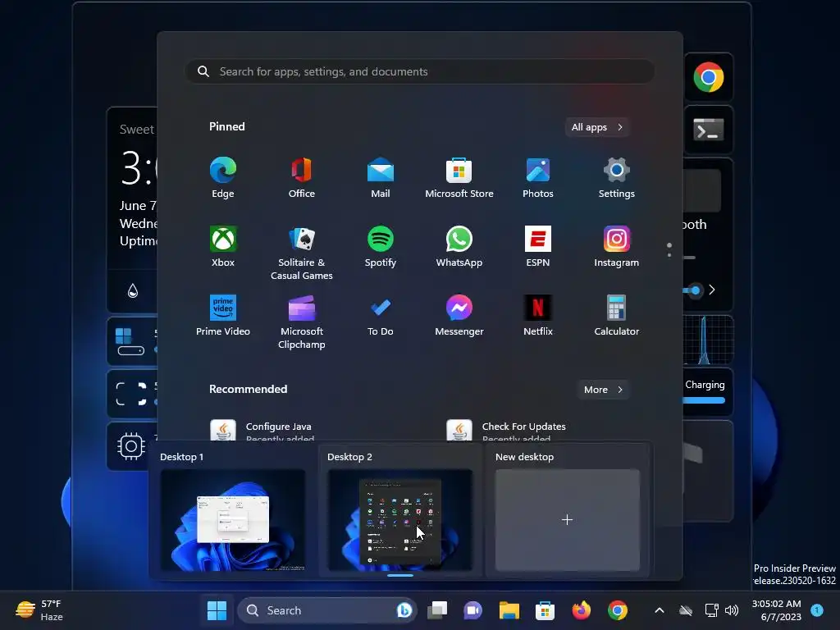Launch Spotify from Start menu
Screen dimensions: 840x630
(381, 246)
